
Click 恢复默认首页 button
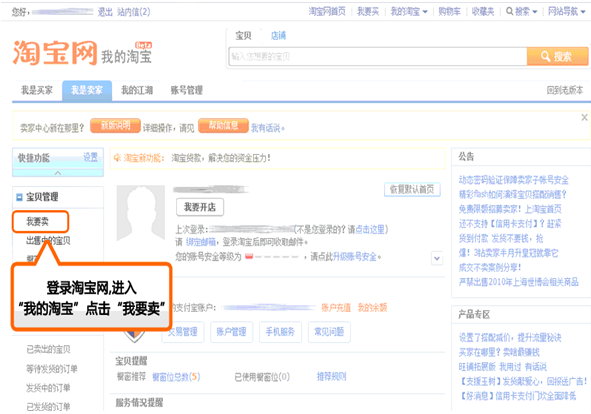click(x=412, y=189)
